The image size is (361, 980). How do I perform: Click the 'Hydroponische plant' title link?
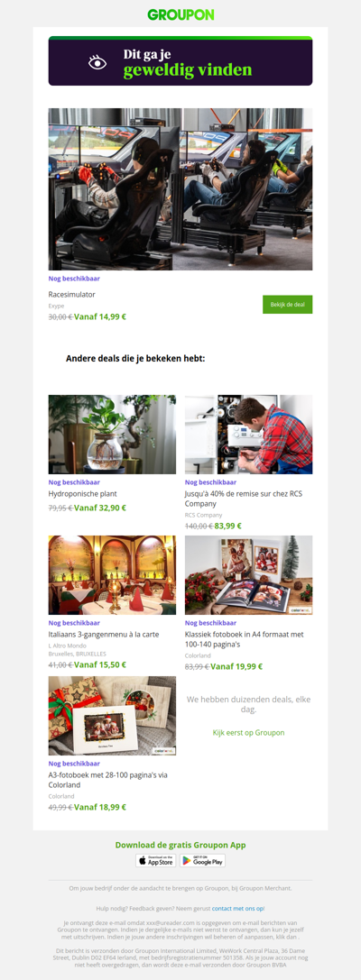click(83, 494)
